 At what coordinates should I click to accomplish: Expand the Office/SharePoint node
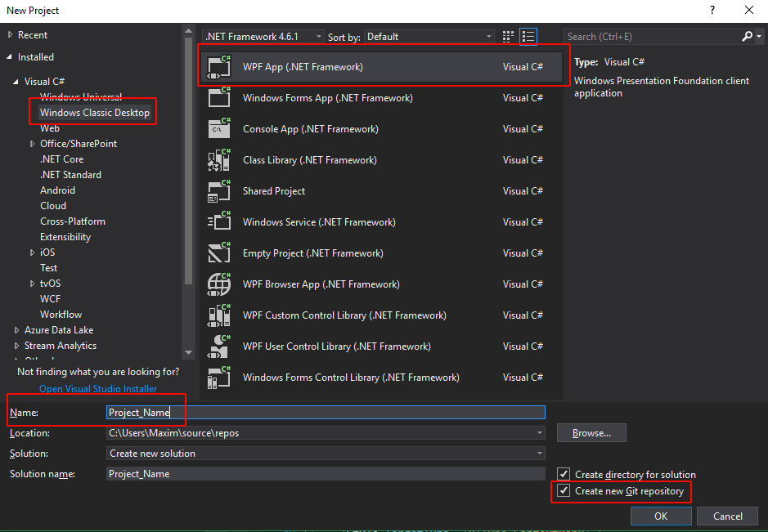[33, 144]
